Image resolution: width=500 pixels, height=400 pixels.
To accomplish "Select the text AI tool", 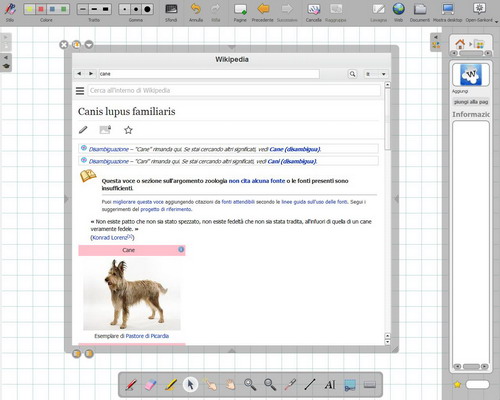I will (330, 385).
